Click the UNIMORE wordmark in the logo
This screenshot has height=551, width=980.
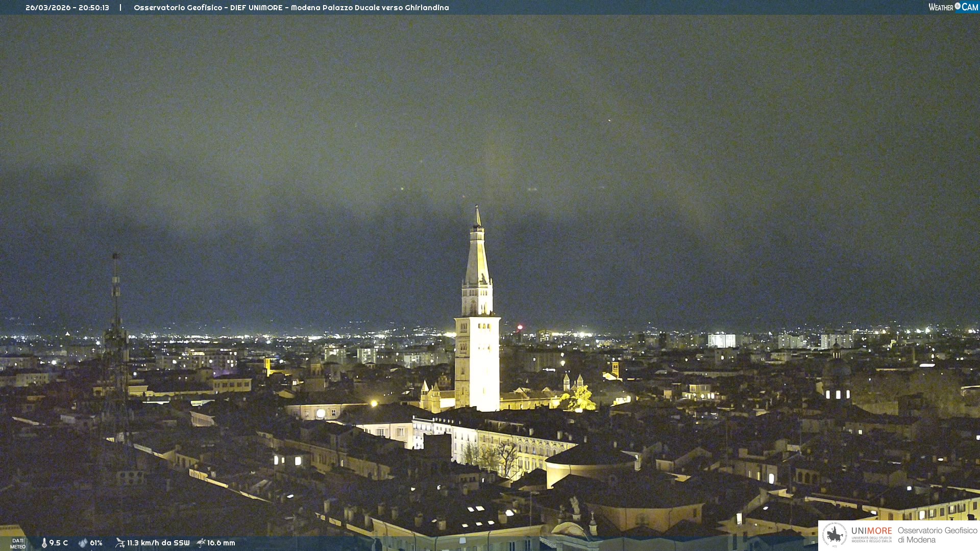pyautogui.click(x=871, y=531)
